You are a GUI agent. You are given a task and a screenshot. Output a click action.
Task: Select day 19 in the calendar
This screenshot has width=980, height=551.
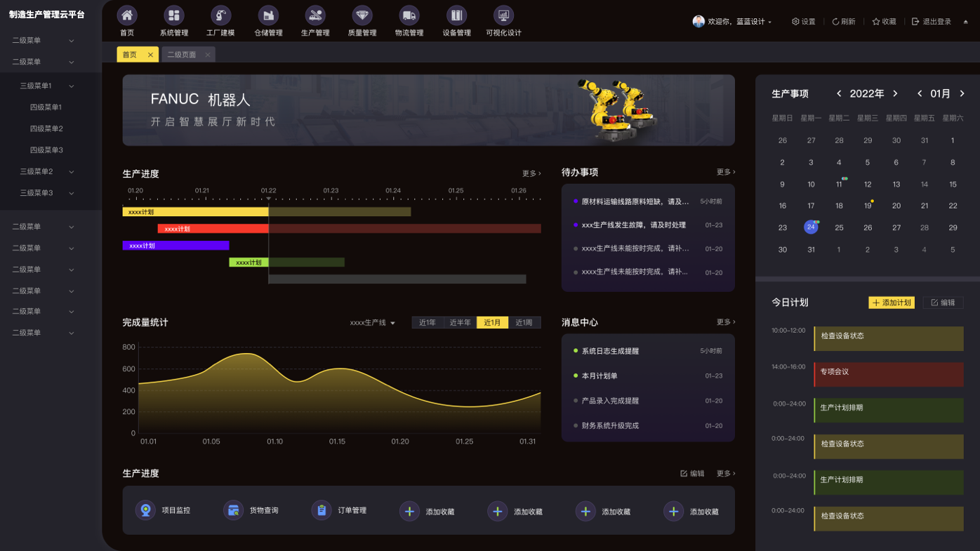click(x=868, y=206)
